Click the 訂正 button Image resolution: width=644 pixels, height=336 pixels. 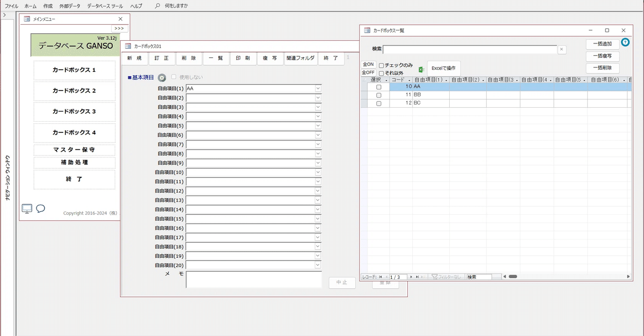pos(162,58)
